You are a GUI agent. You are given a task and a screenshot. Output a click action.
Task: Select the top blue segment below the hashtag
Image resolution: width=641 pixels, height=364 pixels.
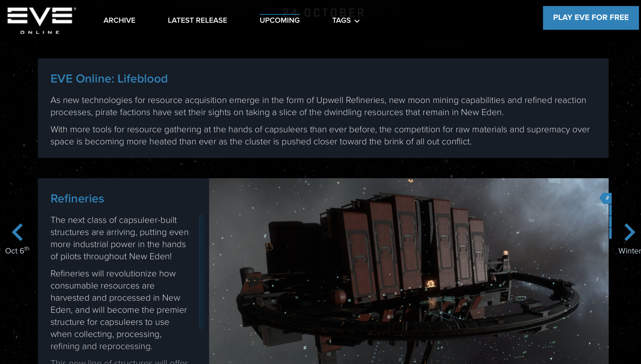tap(610, 210)
